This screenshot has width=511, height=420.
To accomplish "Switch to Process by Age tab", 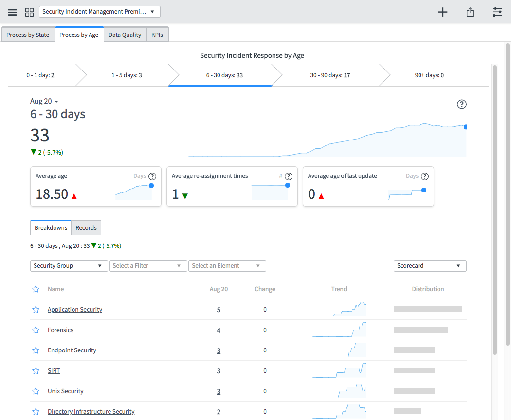I will [79, 35].
